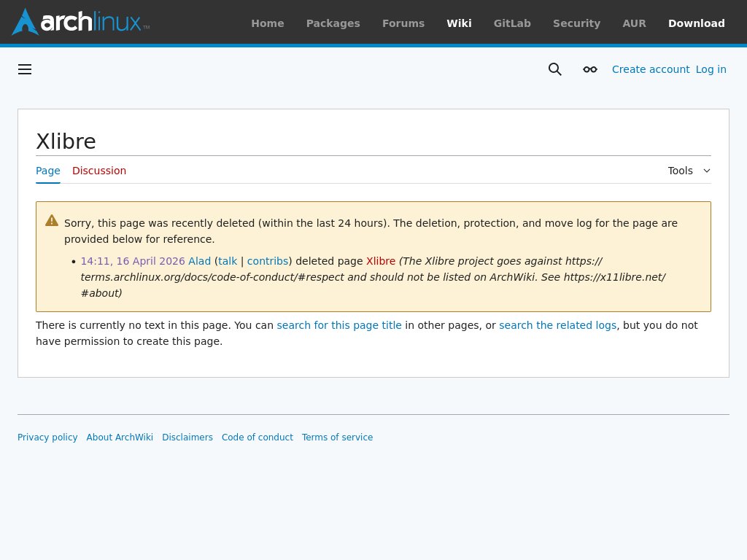
Task: Switch to the Page tab
Action: click(x=48, y=171)
